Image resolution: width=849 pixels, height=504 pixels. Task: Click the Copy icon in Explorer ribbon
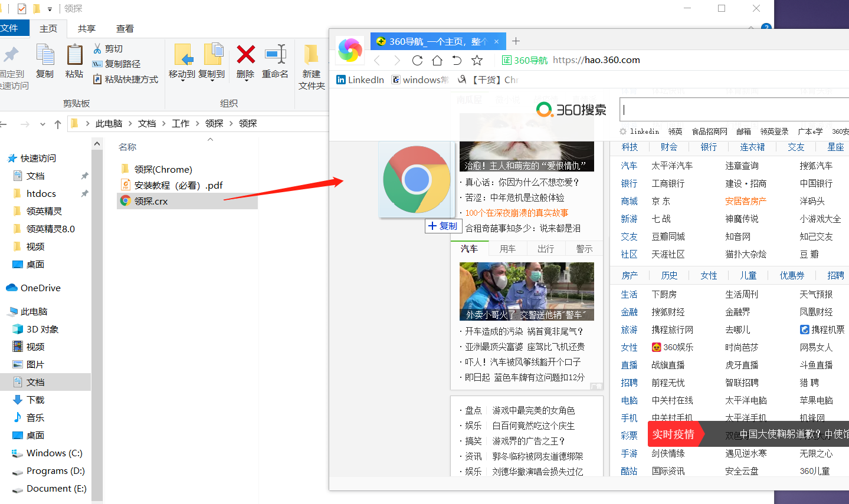pos(45,55)
